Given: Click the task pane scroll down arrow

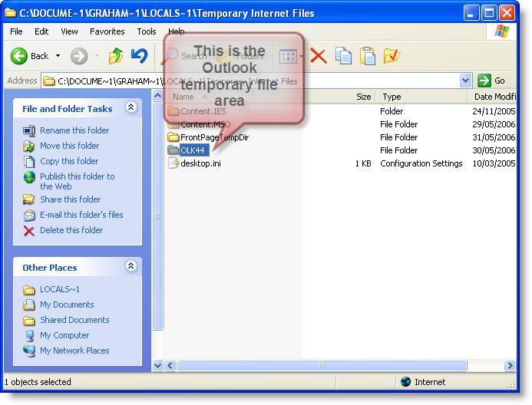Looking at the screenshot, I should tap(158, 365).
